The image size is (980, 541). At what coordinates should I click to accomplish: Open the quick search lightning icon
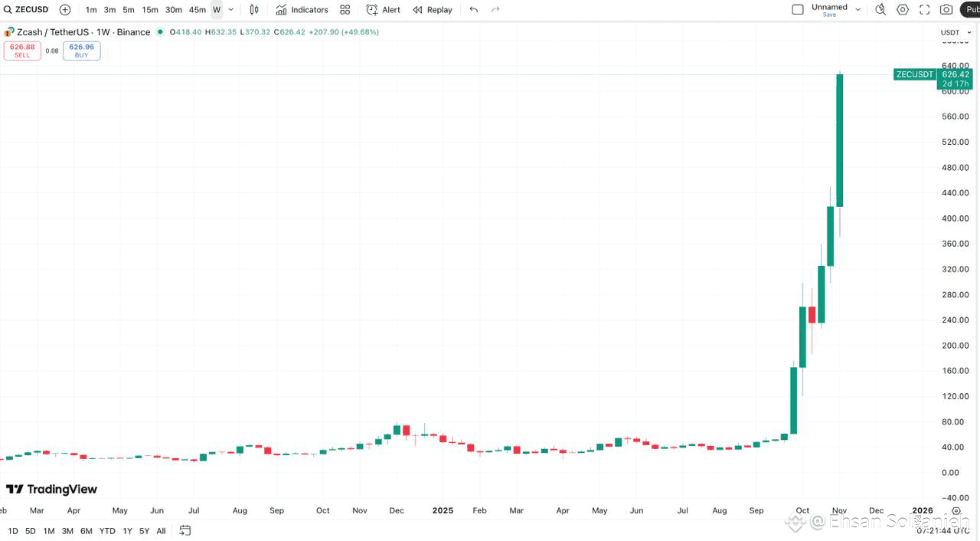click(x=880, y=10)
